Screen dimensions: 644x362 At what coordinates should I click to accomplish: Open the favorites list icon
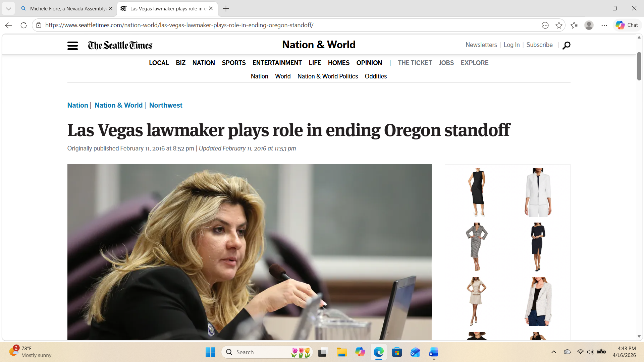(574, 25)
